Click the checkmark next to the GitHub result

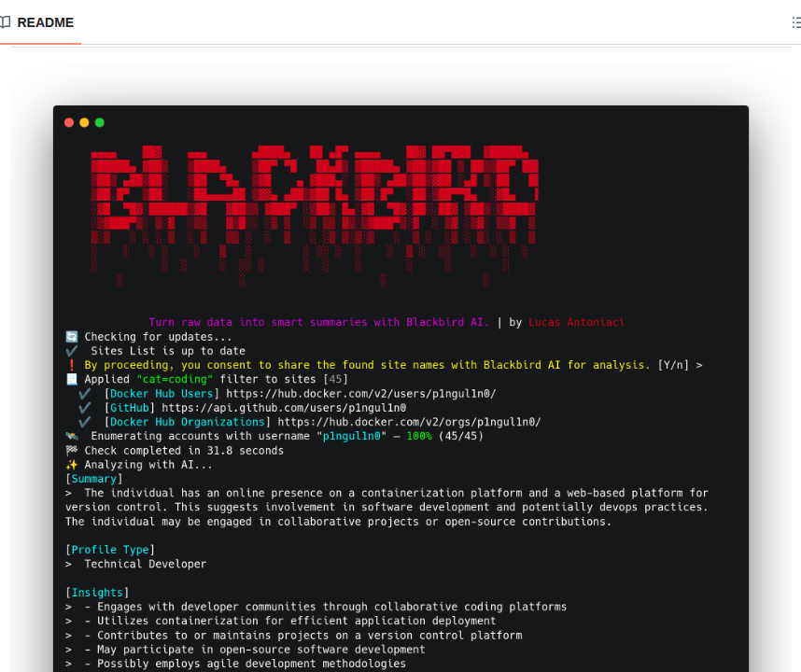coord(84,408)
